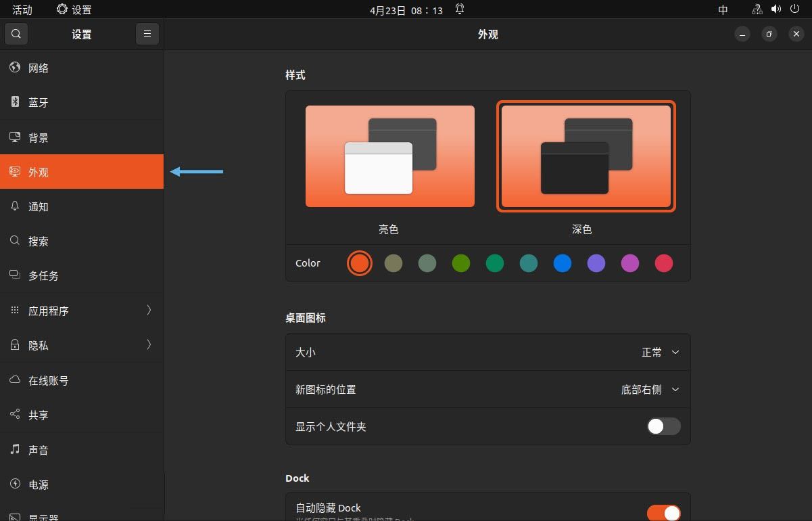Open the hamburger menu in sidebar header
The height and width of the screenshot is (521, 812).
147,34
